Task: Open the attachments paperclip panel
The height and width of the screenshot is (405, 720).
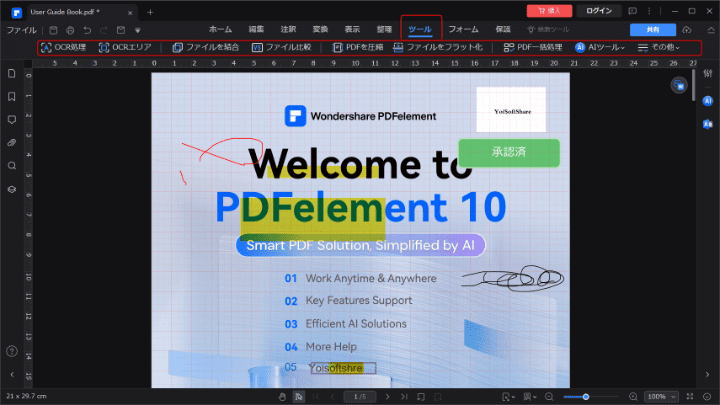Action: click(x=12, y=143)
